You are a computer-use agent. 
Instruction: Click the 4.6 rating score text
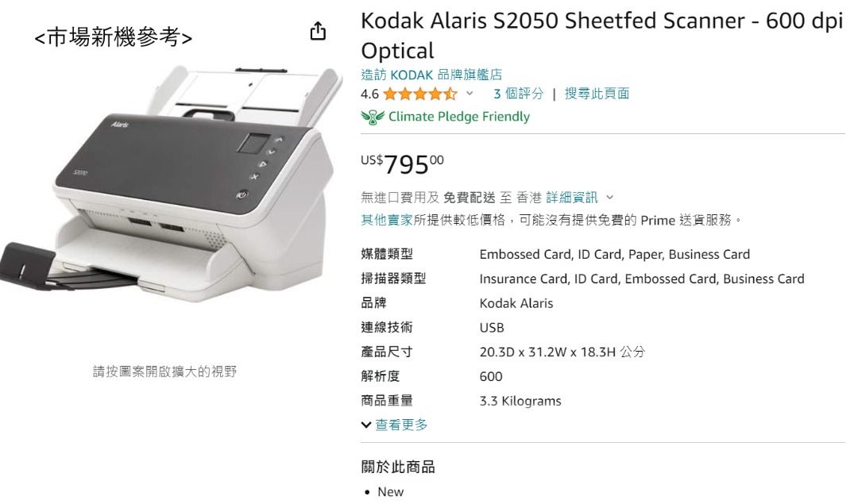coord(370,94)
